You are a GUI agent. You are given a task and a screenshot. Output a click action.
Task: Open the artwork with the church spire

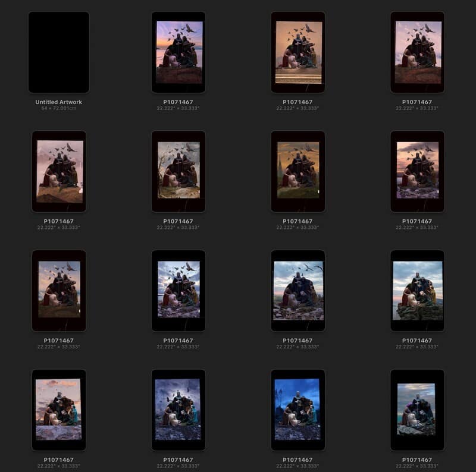point(298,171)
